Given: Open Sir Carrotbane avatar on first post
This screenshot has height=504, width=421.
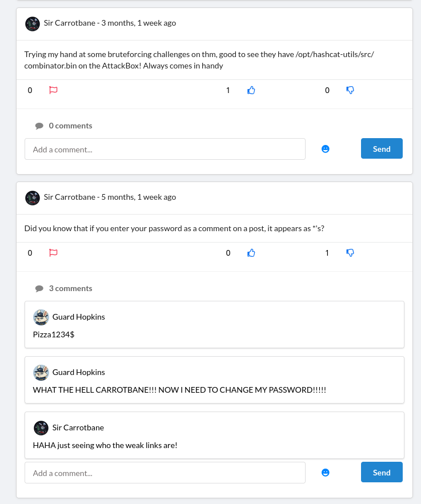Looking at the screenshot, I should click(33, 23).
